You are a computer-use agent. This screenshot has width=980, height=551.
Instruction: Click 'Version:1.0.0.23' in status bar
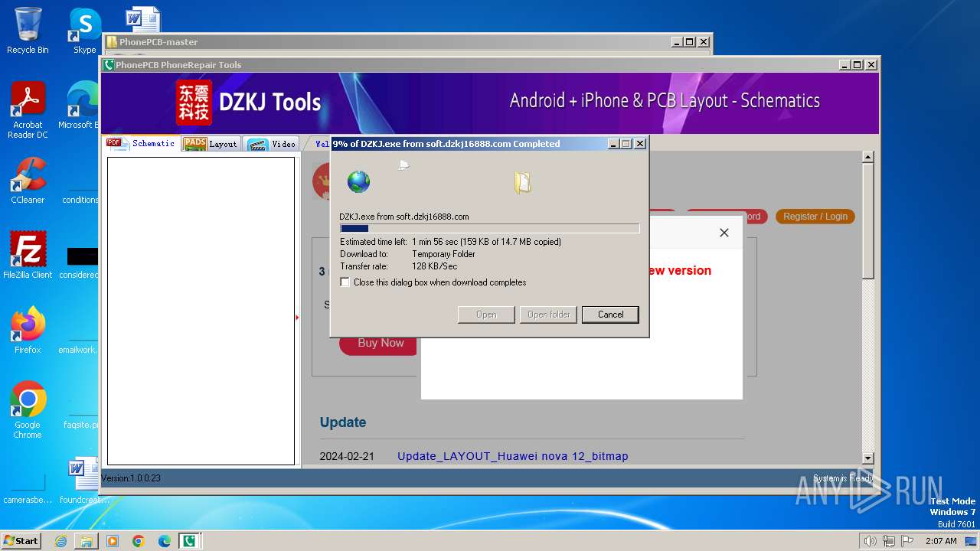[131, 478]
